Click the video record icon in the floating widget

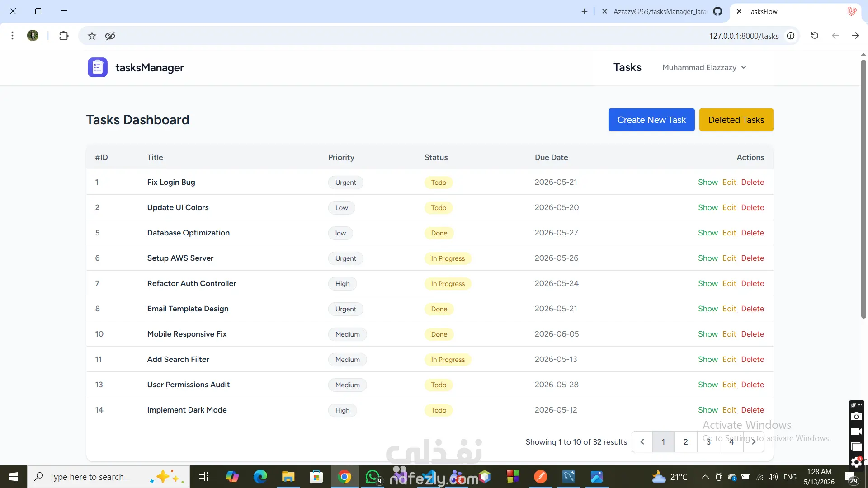pyautogui.click(x=856, y=432)
